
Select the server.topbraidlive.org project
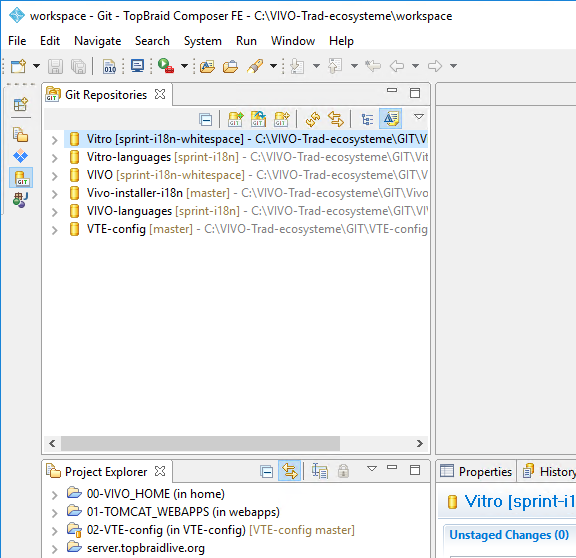pos(145,548)
